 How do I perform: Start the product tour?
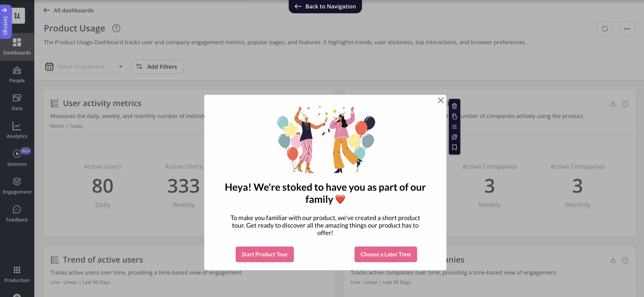pos(264,254)
